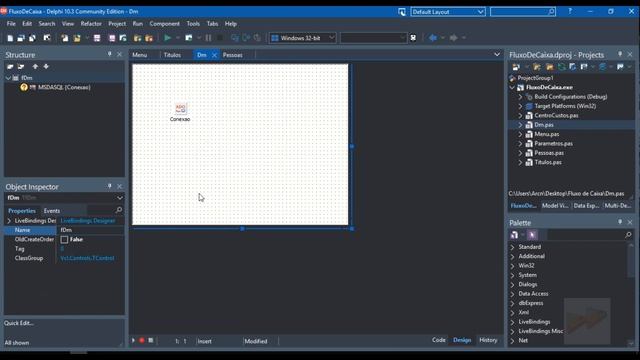Click the Program Reset stop square icon
The width and height of the screenshot is (640, 360).
(x=220, y=38)
